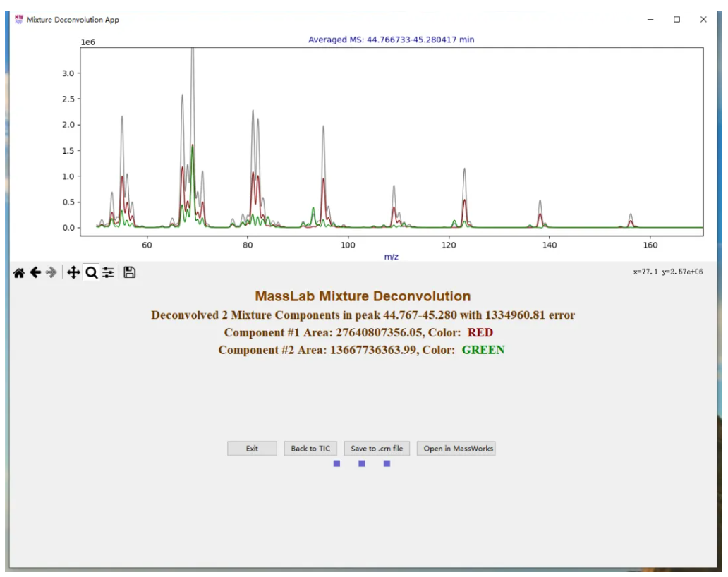Maximize the Mixture Deconvolution App window

pyautogui.click(x=677, y=20)
